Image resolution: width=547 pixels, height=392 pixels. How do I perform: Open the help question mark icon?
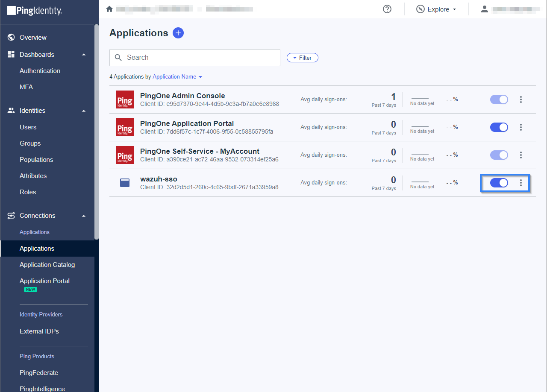387,9
